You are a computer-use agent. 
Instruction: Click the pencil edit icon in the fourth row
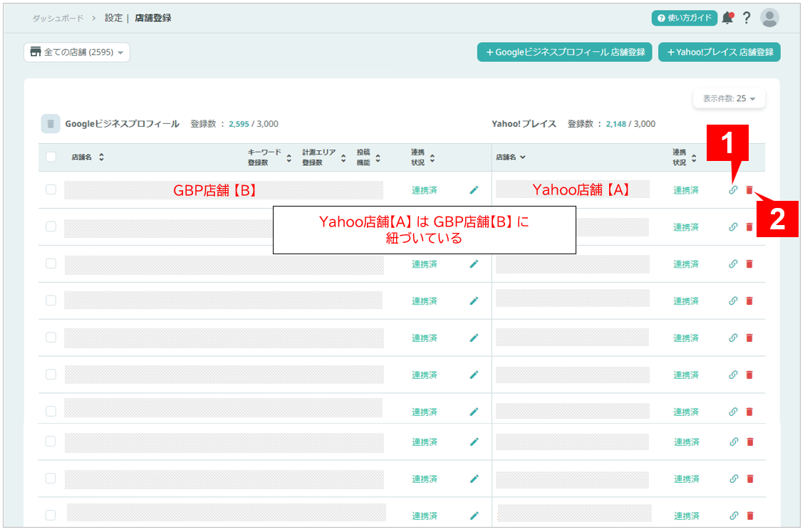(474, 301)
